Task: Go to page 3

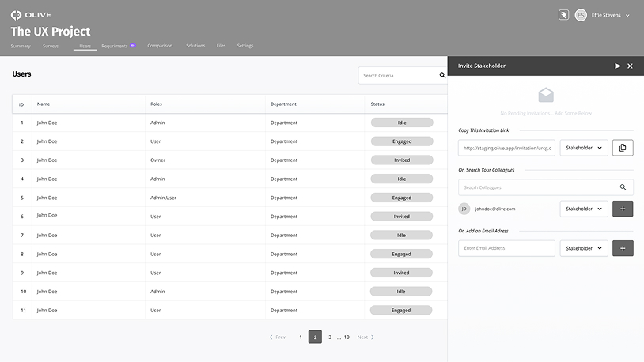Action: (x=330, y=337)
